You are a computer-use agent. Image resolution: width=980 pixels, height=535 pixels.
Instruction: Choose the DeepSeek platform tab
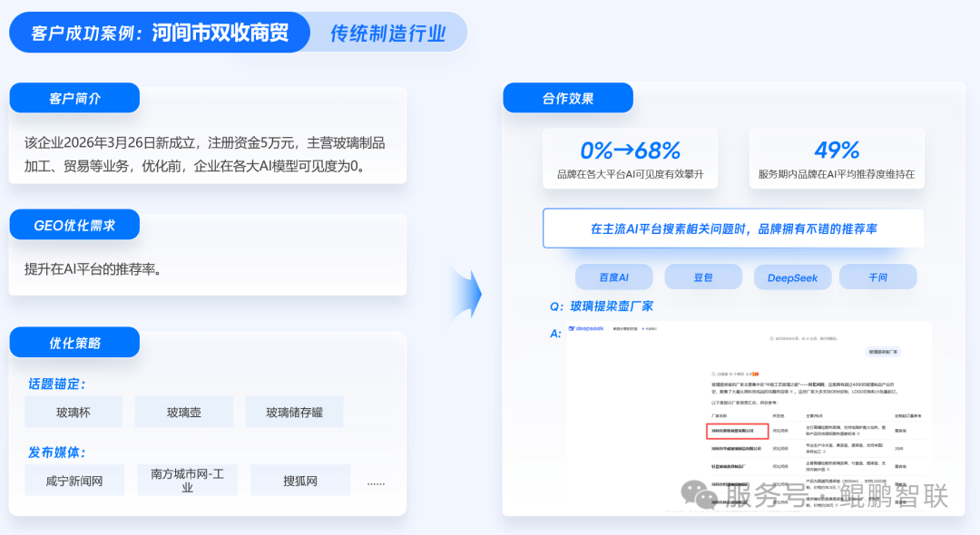pos(792,277)
